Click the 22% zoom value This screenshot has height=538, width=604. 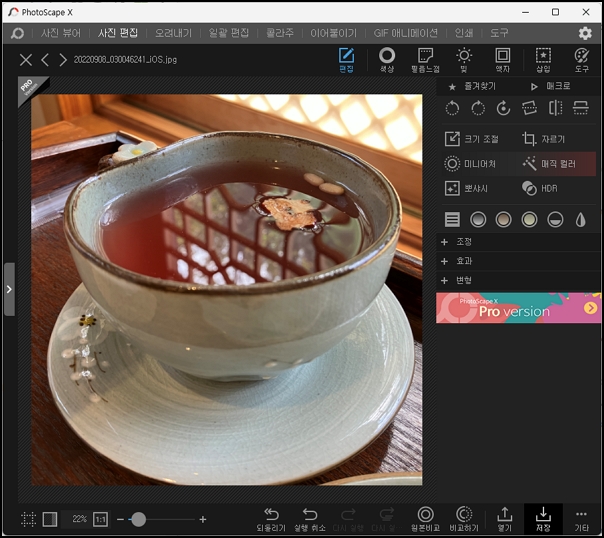[x=79, y=519]
